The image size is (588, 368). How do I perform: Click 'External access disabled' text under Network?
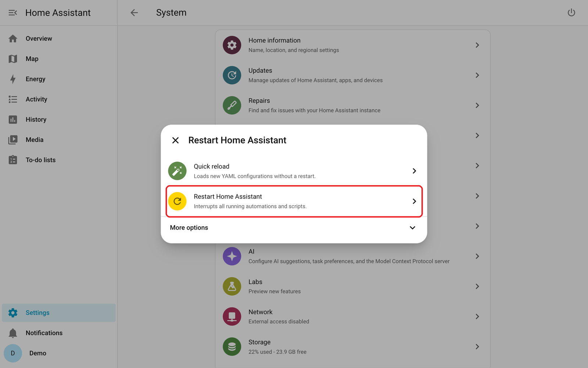tap(279, 322)
